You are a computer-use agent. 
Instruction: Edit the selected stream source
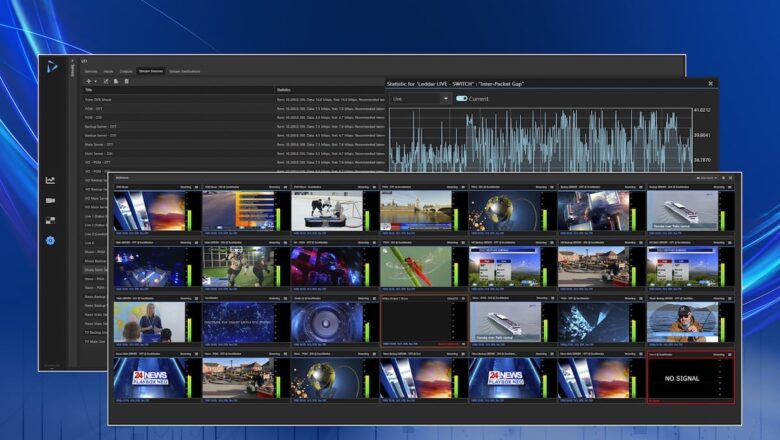point(105,81)
